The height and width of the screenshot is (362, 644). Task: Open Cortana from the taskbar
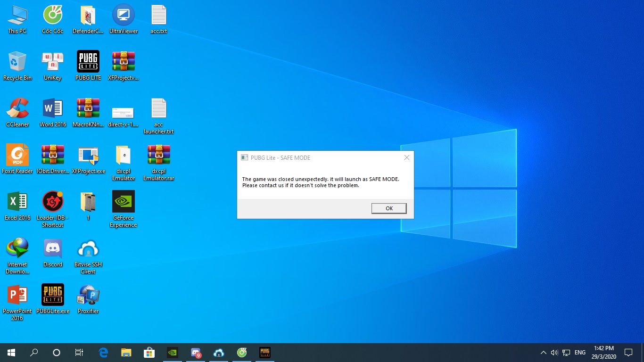(57, 353)
